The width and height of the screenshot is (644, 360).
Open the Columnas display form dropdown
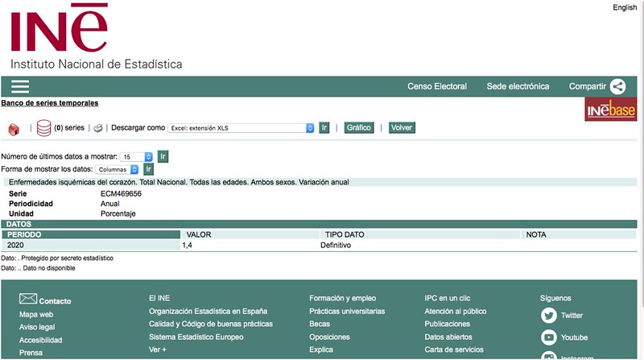[117, 169]
